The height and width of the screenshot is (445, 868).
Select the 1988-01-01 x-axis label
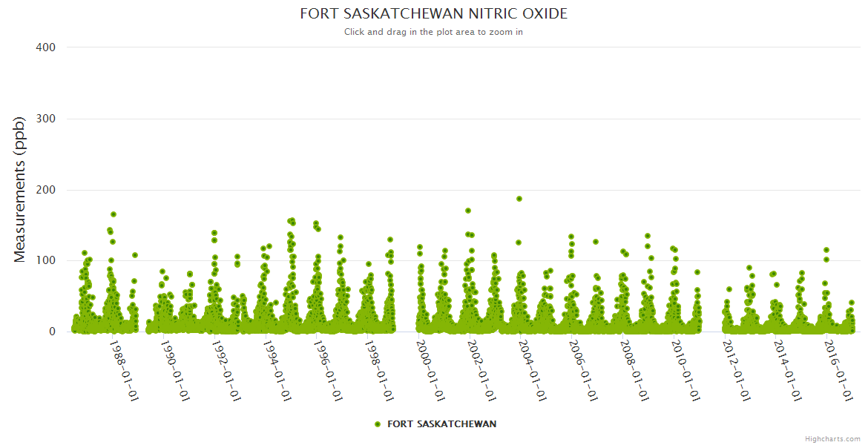coord(124,371)
